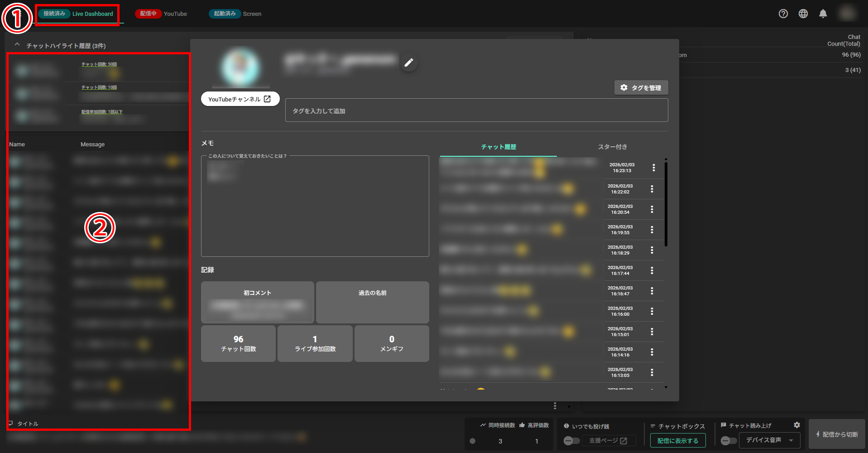The width and height of the screenshot is (868, 453).
Task: Open the three-dot menu below the chat list panel
Action: (x=555, y=406)
